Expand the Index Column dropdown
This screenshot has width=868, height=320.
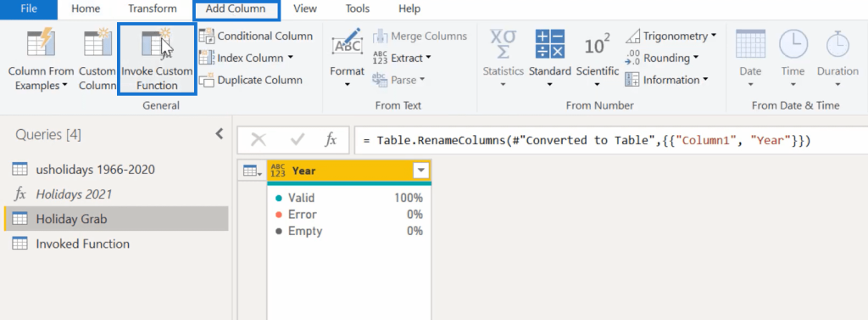[x=291, y=59]
